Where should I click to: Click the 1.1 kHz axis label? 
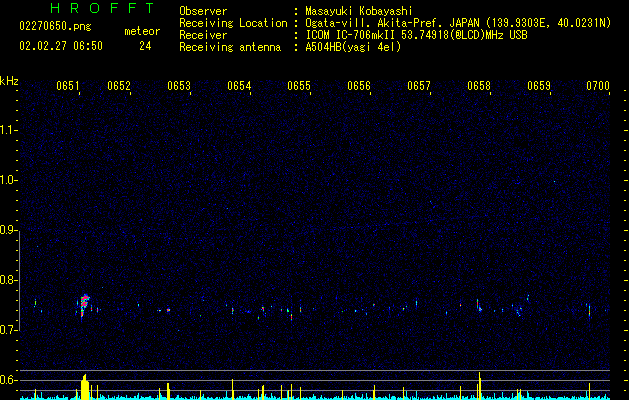(9, 130)
